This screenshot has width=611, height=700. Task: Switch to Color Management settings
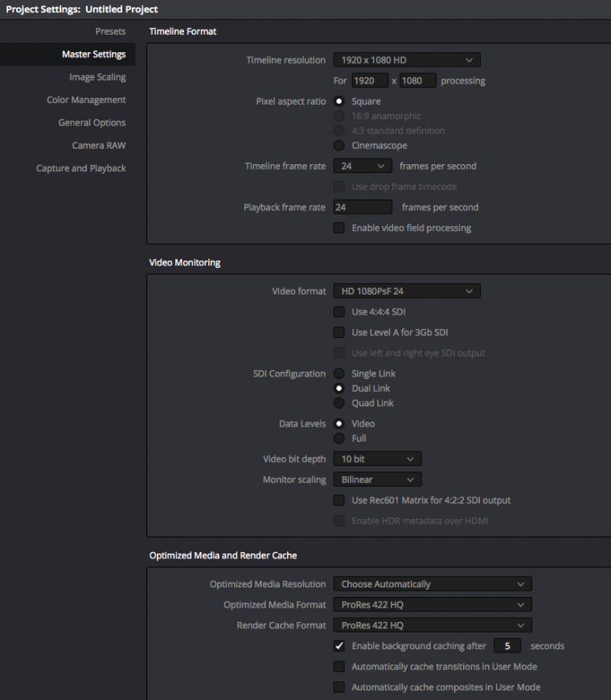tap(86, 100)
